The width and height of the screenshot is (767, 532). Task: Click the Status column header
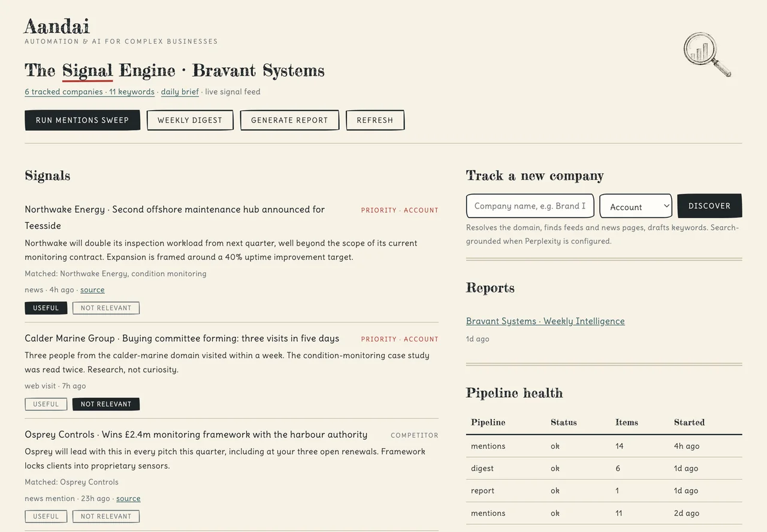click(x=564, y=422)
